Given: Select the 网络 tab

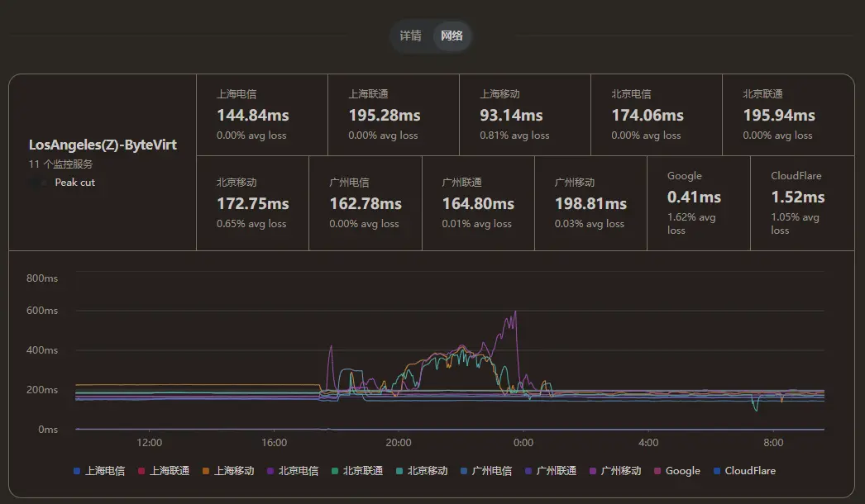Looking at the screenshot, I should 452,36.
